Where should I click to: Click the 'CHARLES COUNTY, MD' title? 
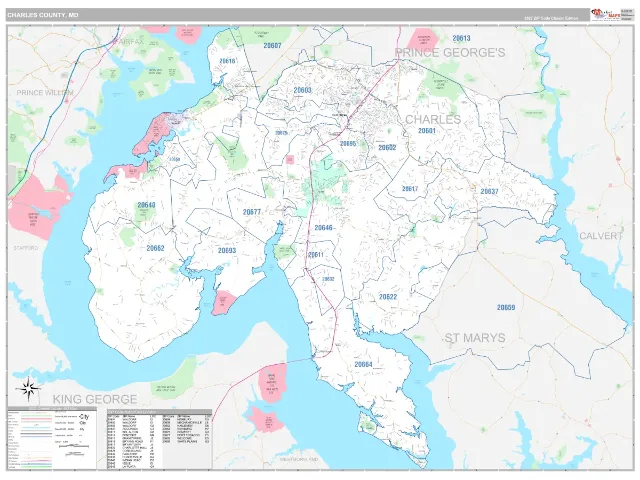click(x=42, y=15)
